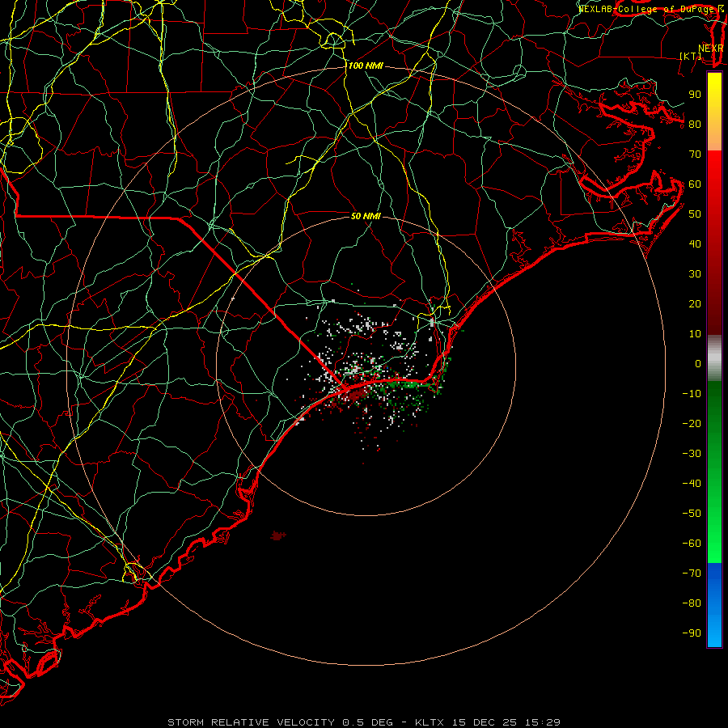
Task: Click the dense red echo patch near coast
Action: (x=357, y=396)
